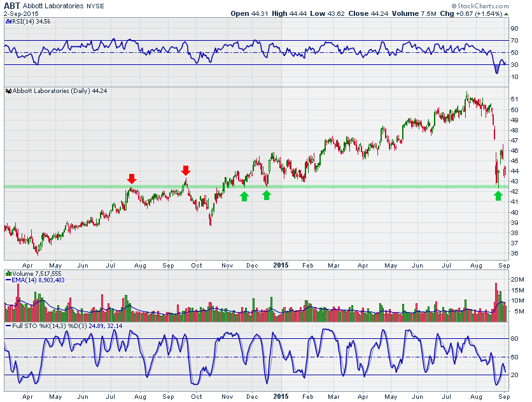Click the volume bars icon beside Volume 7,517,555
Screen dimensions: 532x402
(x=8, y=274)
